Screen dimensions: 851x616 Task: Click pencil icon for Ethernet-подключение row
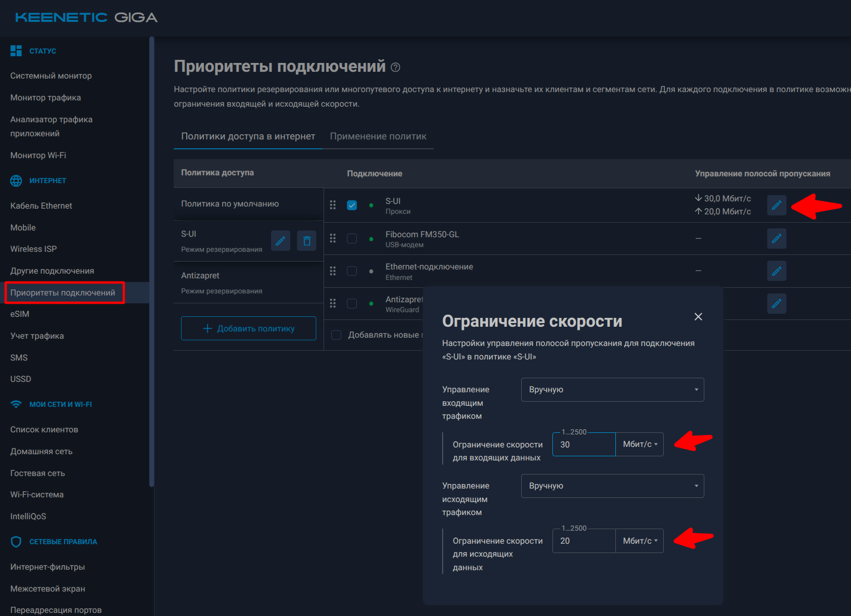[x=776, y=271]
